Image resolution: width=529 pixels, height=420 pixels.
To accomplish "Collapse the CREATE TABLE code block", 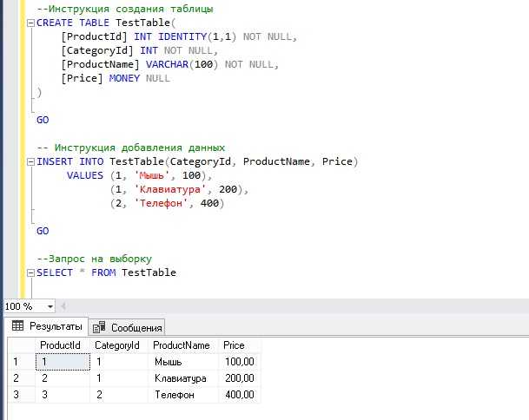I will coord(31,23).
